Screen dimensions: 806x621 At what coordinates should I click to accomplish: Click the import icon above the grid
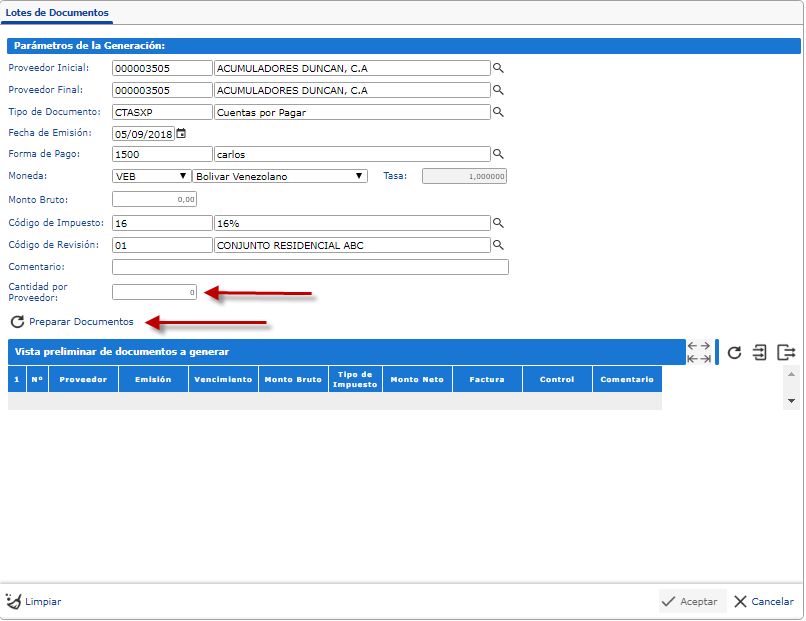pyautogui.click(x=760, y=352)
